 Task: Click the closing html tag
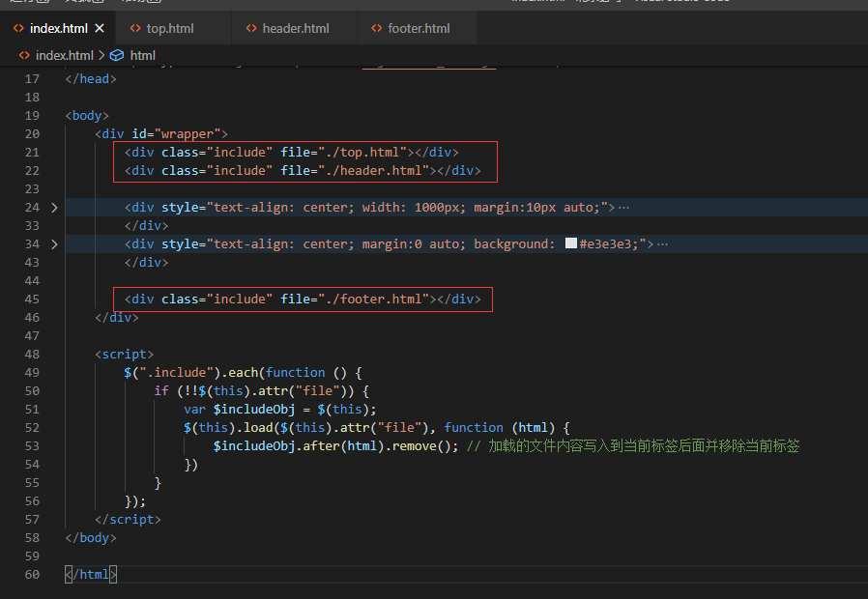91,575
